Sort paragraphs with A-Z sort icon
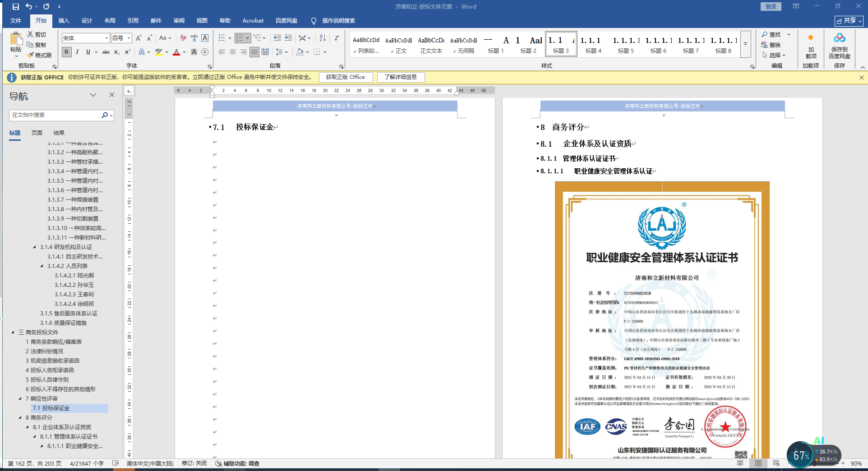 tap(323, 38)
